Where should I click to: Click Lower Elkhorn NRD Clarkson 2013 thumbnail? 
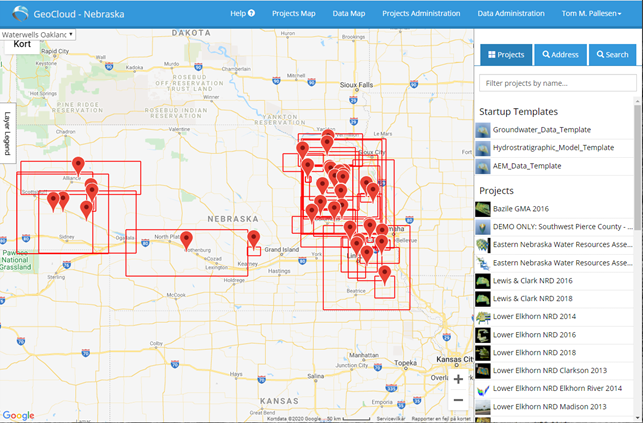click(483, 371)
